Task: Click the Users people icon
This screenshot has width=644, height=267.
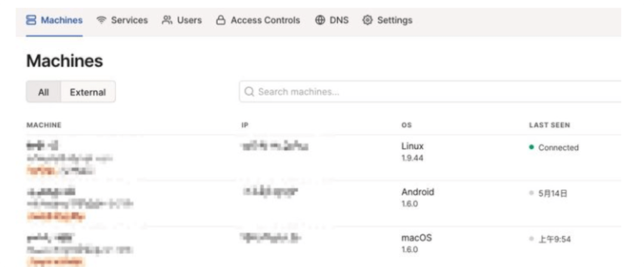Action: pos(167,20)
